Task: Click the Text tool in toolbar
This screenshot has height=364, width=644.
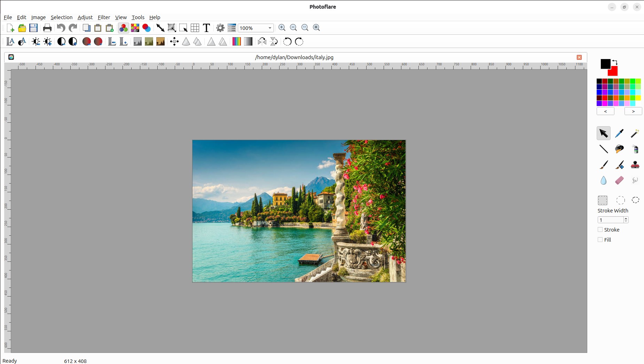Action: click(206, 28)
